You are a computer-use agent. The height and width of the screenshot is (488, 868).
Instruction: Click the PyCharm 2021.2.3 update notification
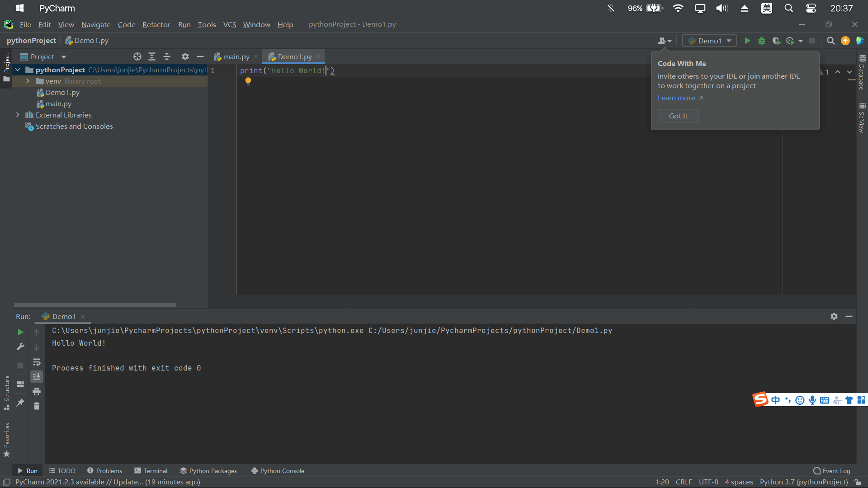pyautogui.click(x=108, y=482)
